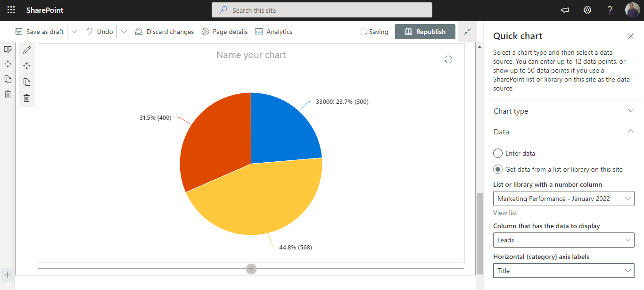Image resolution: width=644 pixels, height=290 pixels.
Task: Open the Marketing Performance list dropdown
Action: pos(563,198)
